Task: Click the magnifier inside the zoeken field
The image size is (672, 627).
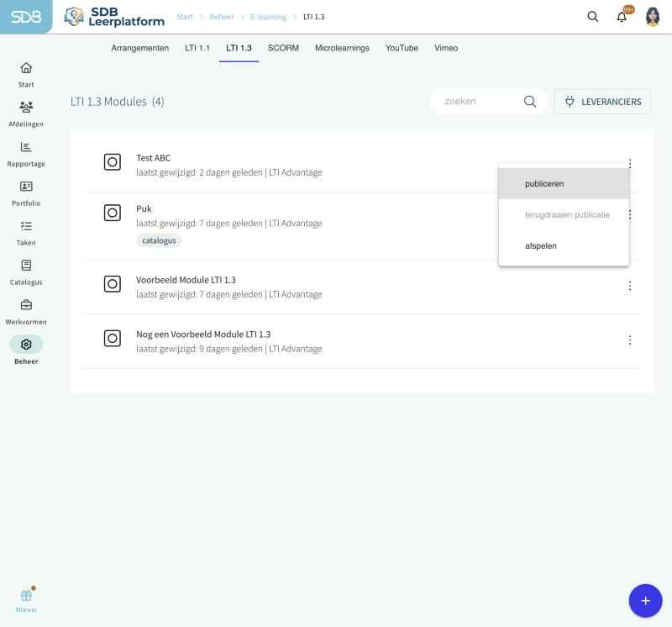Action: [x=530, y=102]
